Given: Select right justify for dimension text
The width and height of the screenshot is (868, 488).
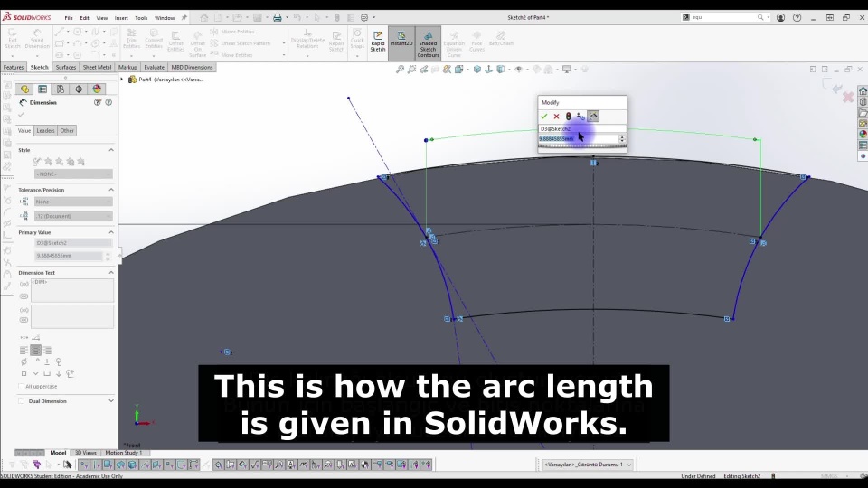Looking at the screenshot, I should pyautogui.click(x=47, y=351).
